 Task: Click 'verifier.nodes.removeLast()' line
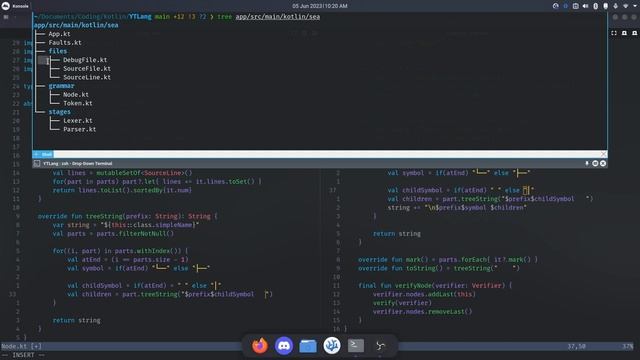422,311
